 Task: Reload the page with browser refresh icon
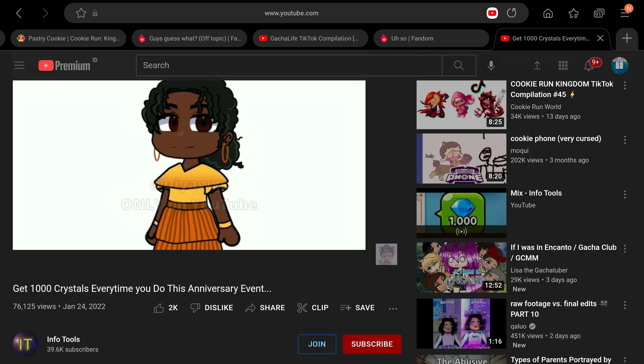(x=511, y=13)
